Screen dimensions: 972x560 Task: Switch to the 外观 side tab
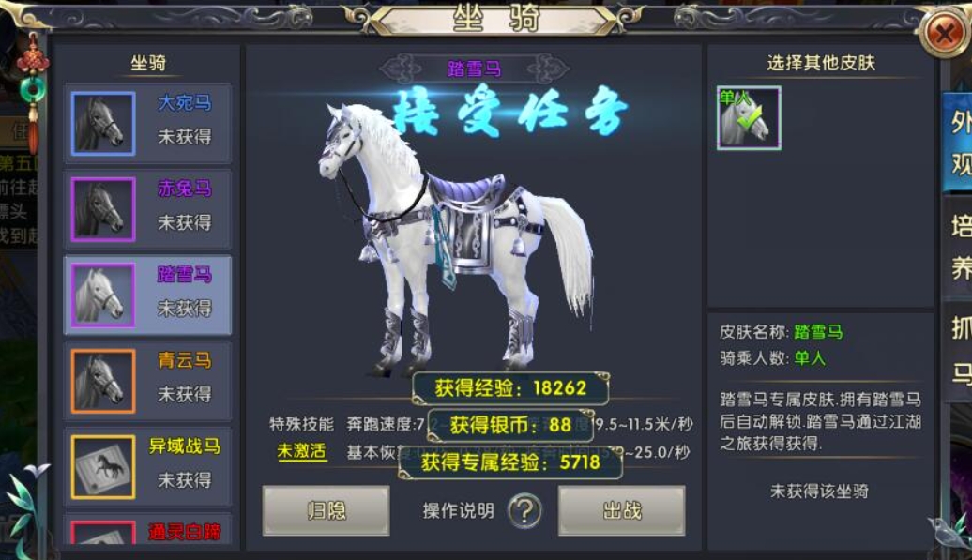point(958,144)
